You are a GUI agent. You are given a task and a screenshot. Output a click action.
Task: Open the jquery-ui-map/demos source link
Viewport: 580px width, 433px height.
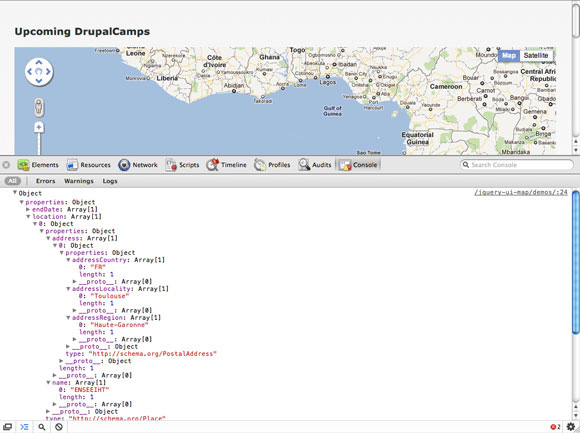coord(520,192)
